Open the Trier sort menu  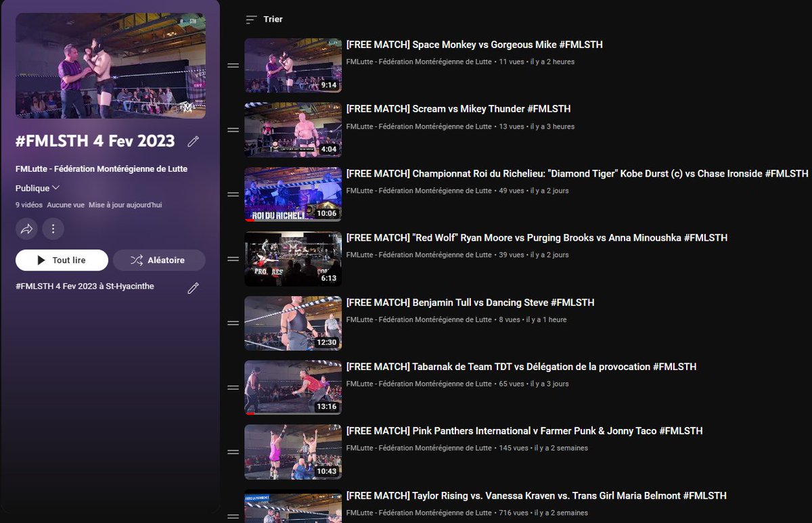[264, 20]
